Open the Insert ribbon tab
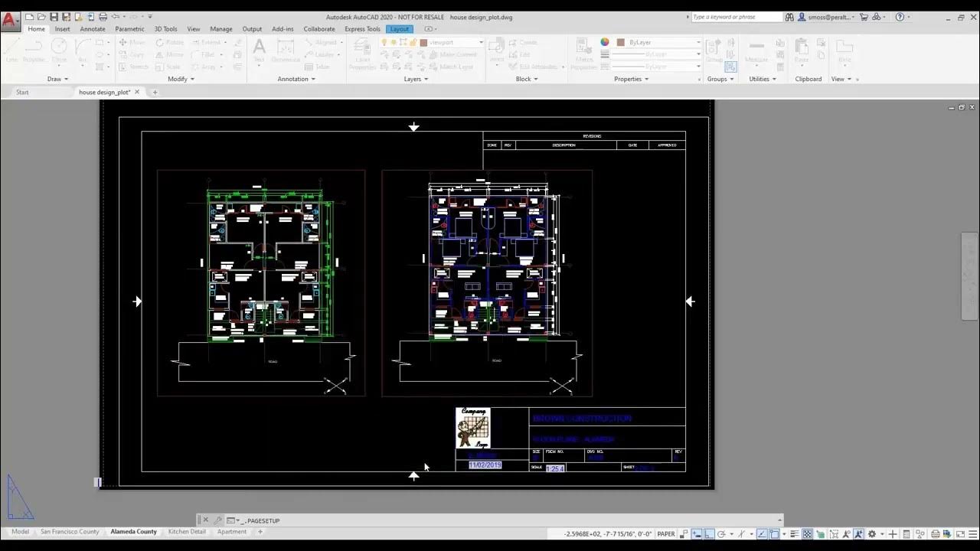 (x=62, y=29)
